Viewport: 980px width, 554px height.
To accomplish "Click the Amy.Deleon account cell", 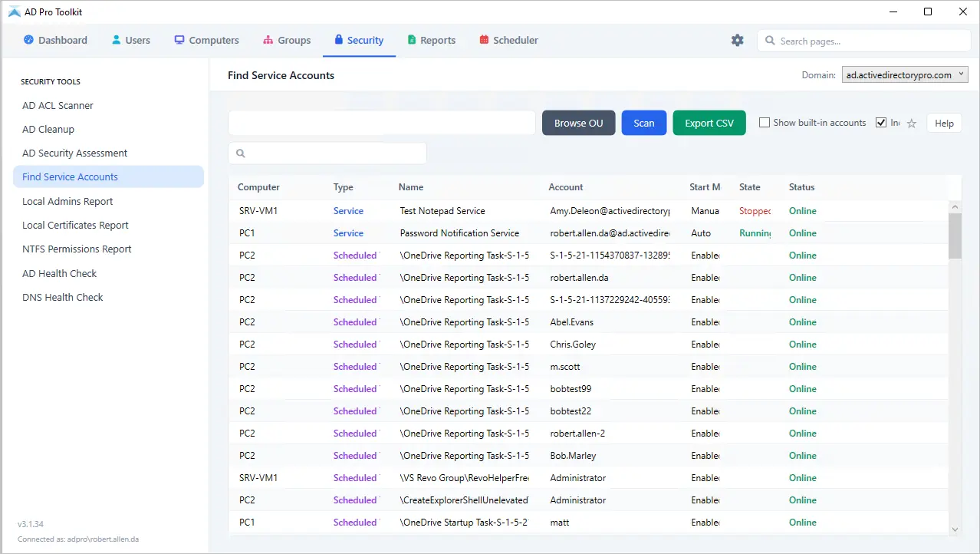I will click(x=610, y=211).
